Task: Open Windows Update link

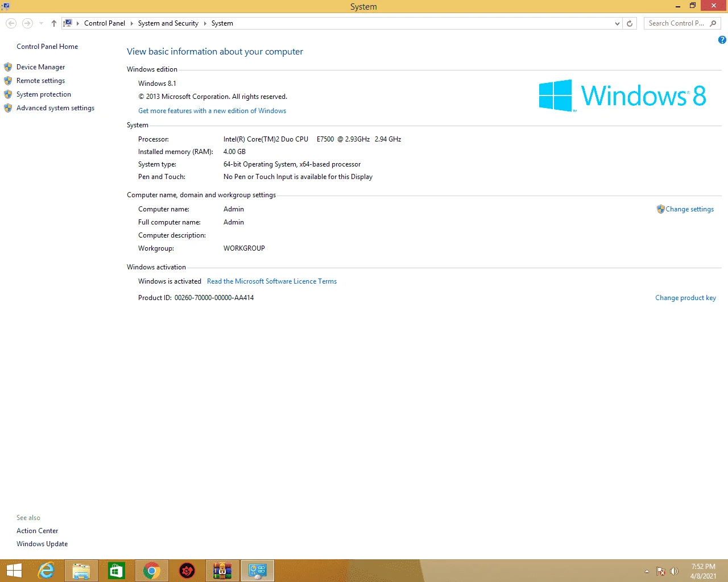Action: (42, 544)
